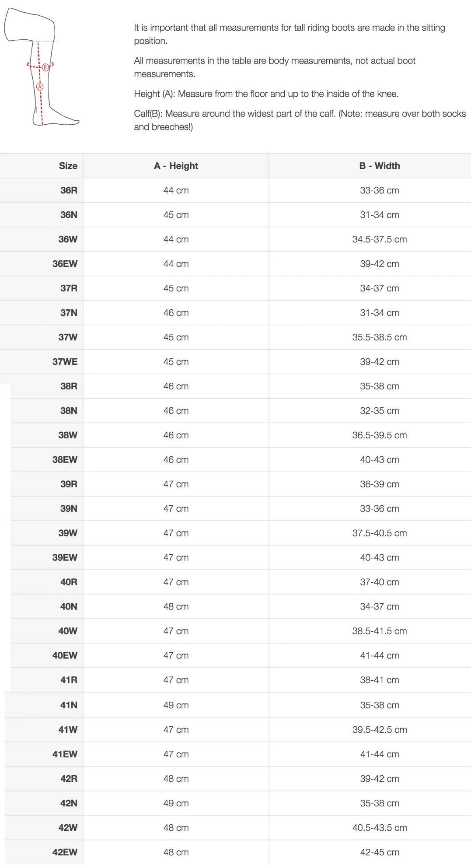This screenshot has width=471, height=868.
Task: Click the circled B calf marker
Action: (x=45, y=67)
